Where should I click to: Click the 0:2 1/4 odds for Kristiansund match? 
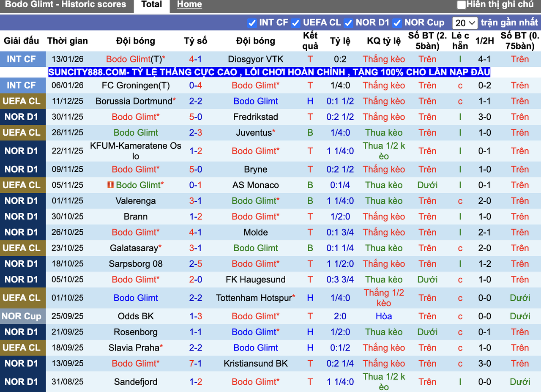(x=340, y=364)
